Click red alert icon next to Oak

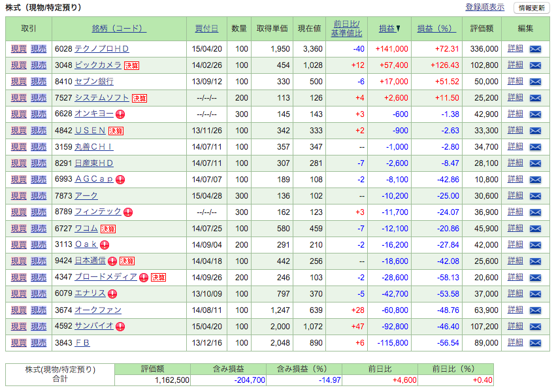(x=105, y=245)
